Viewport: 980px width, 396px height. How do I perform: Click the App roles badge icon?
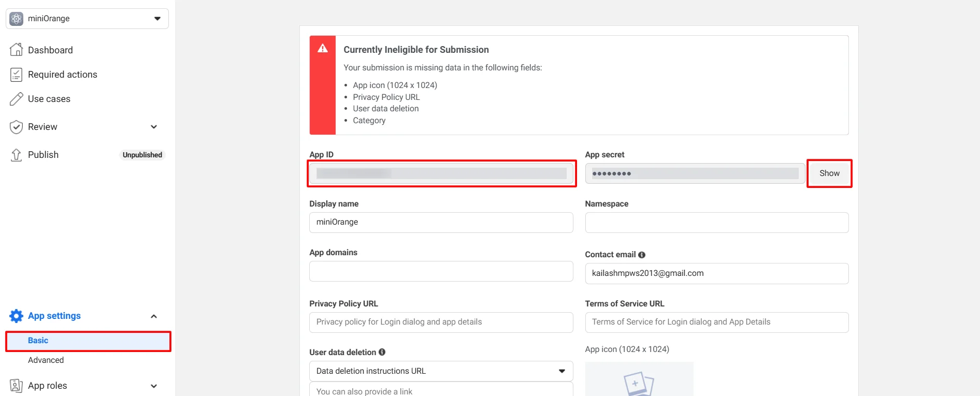point(17,386)
